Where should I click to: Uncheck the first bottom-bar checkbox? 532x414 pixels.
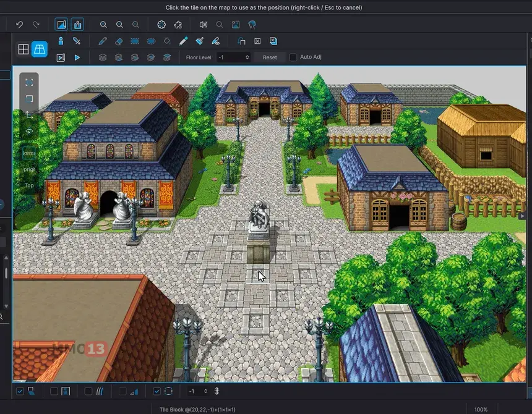coord(20,391)
